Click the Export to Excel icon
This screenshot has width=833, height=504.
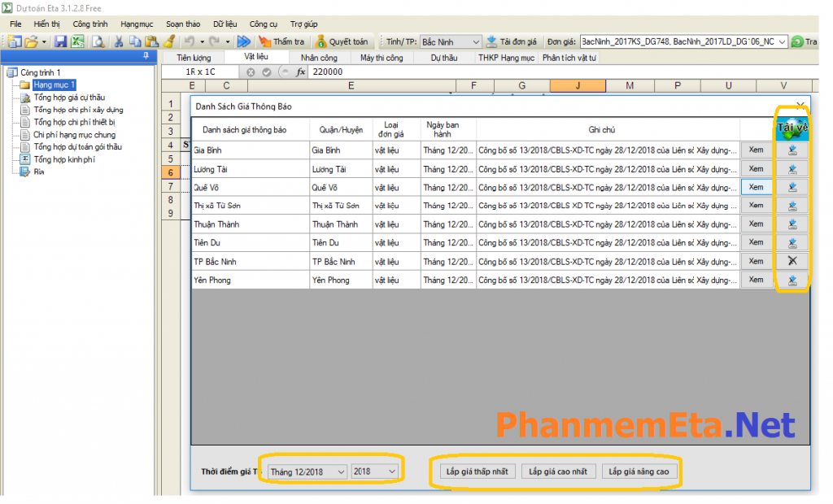pos(77,41)
